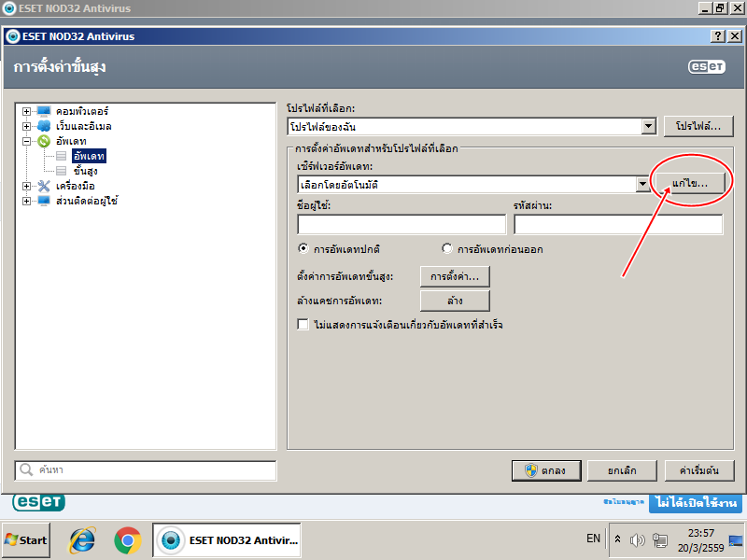The height and width of the screenshot is (560, 747).
Task: Click the search magnifier icon
Action: point(26,470)
